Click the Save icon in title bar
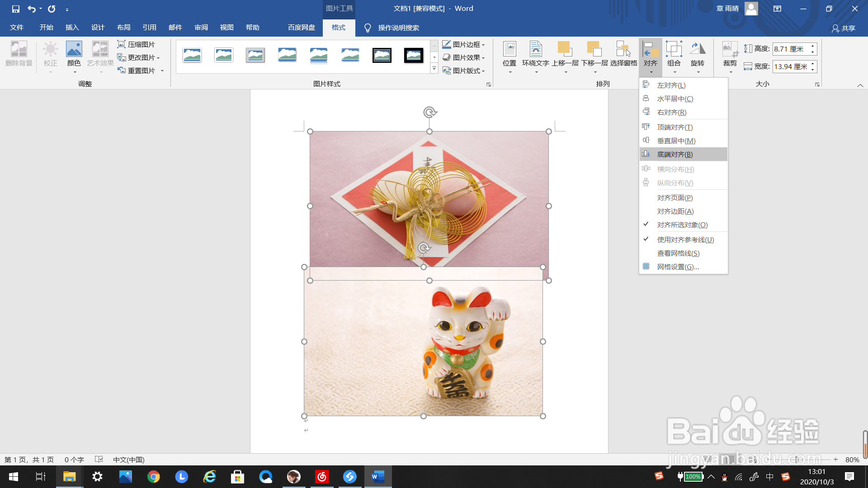 [x=16, y=9]
